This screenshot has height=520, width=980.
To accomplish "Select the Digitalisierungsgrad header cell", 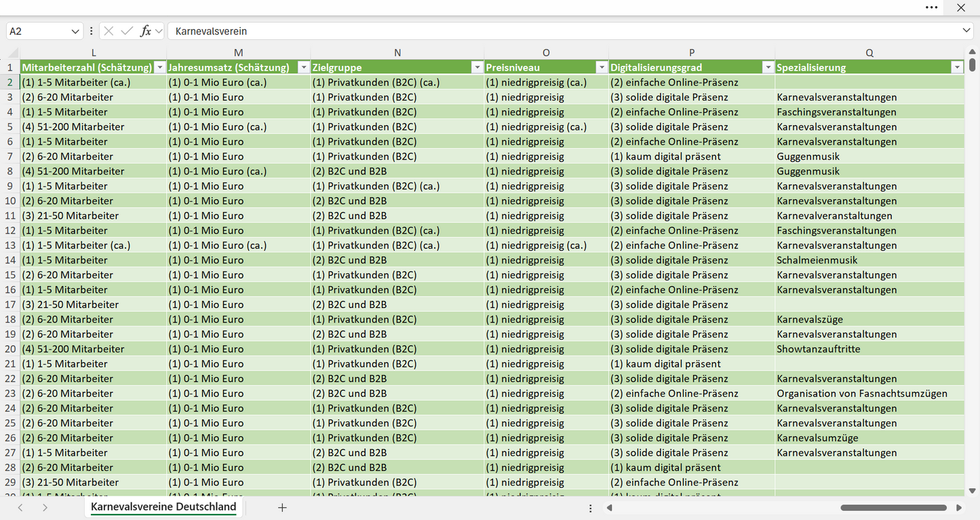I will tap(692, 67).
